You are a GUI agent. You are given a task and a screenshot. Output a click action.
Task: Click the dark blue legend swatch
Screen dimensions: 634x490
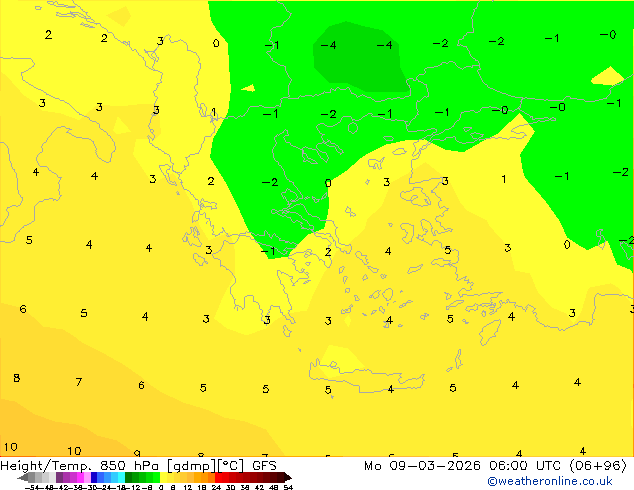(x=94, y=477)
